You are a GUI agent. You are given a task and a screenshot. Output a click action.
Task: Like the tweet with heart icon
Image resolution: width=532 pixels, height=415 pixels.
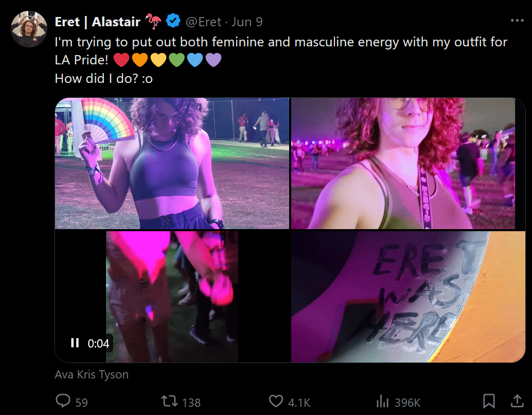pyautogui.click(x=276, y=401)
